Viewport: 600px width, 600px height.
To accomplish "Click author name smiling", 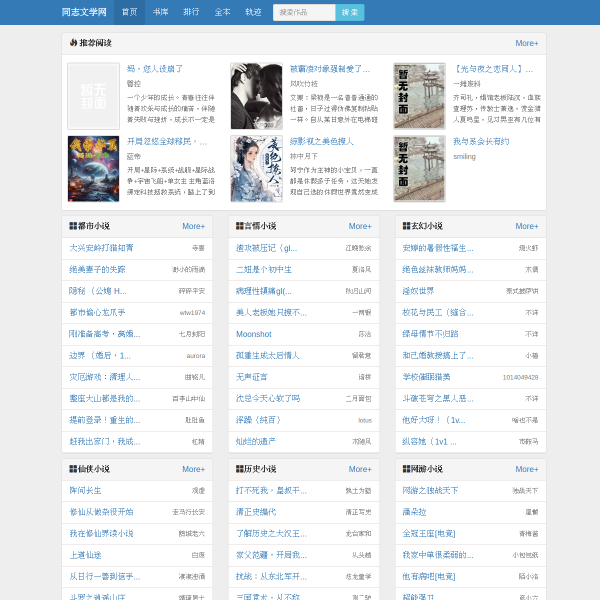I will pos(464,157).
